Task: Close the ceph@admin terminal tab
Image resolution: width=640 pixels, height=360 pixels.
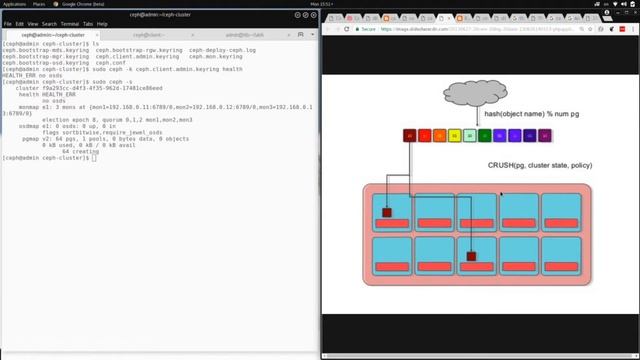Action: 97,35
